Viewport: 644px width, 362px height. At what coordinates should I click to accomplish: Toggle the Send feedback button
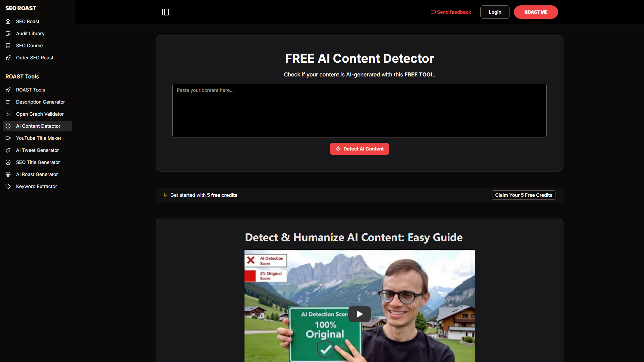(x=451, y=12)
